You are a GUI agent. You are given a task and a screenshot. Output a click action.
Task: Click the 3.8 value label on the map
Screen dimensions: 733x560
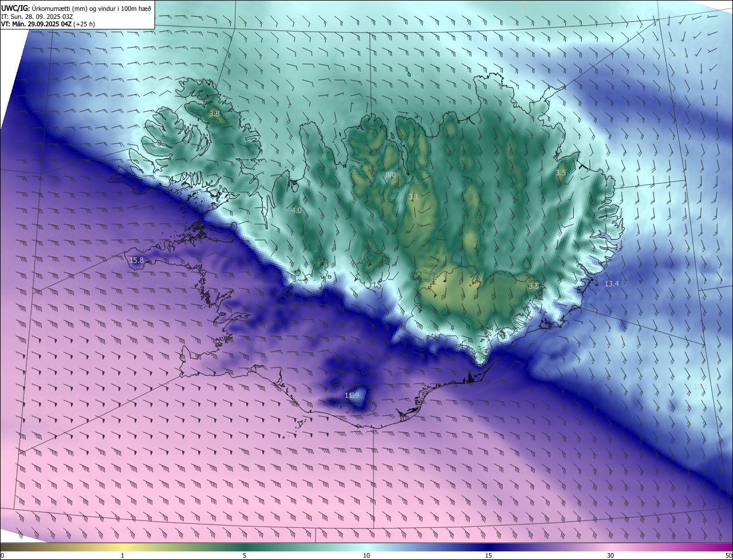(214, 114)
